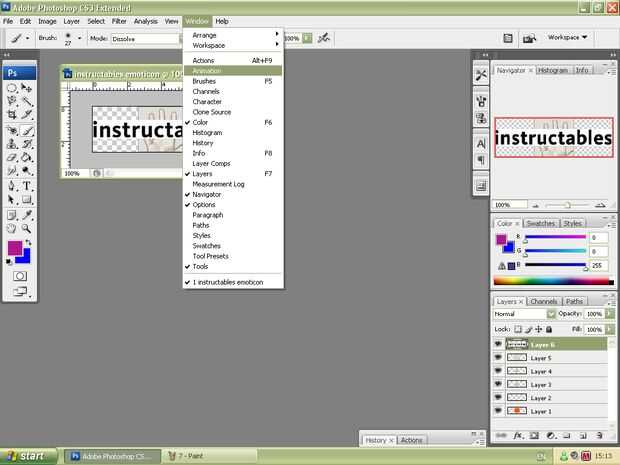This screenshot has width=620, height=465.
Task: Select the Elliptical Marquee tool
Action: [12, 88]
